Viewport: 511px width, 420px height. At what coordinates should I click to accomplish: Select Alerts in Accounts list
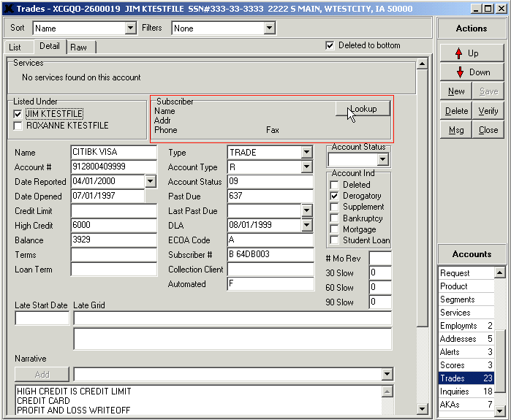466,352
